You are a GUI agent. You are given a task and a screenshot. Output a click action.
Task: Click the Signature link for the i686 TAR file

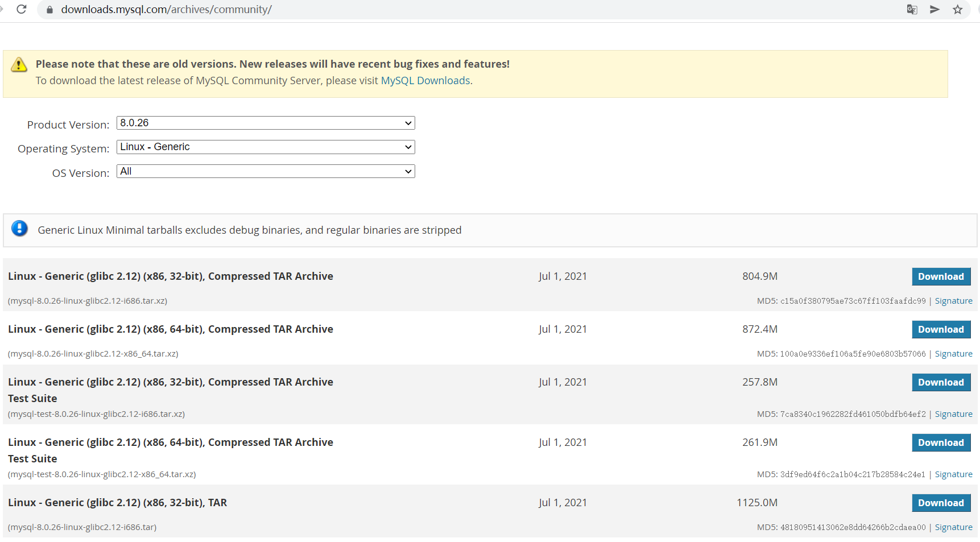click(x=953, y=527)
